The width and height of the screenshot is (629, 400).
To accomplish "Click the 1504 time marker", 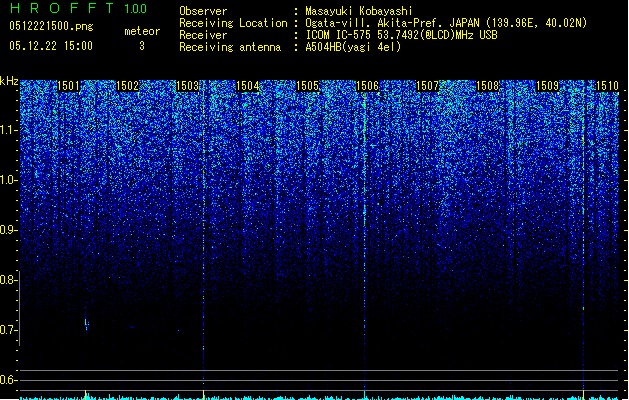I will 248,86.
